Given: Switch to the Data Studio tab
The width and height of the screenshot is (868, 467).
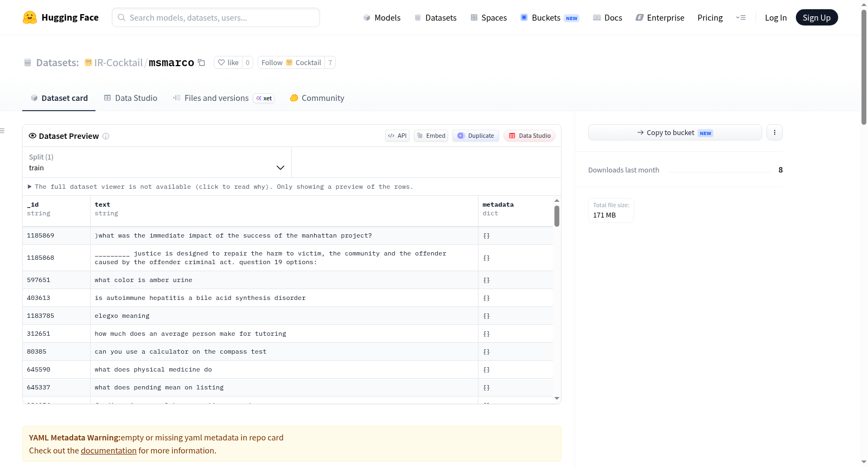Looking at the screenshot, I should pos(131,98).
